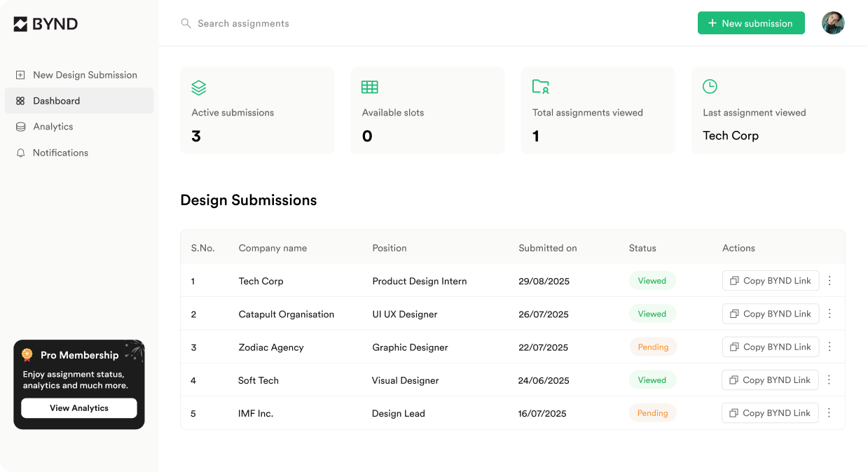Expand the kebab menu for Zodiac Agency
868x472 pixels.
click(829, 347)
